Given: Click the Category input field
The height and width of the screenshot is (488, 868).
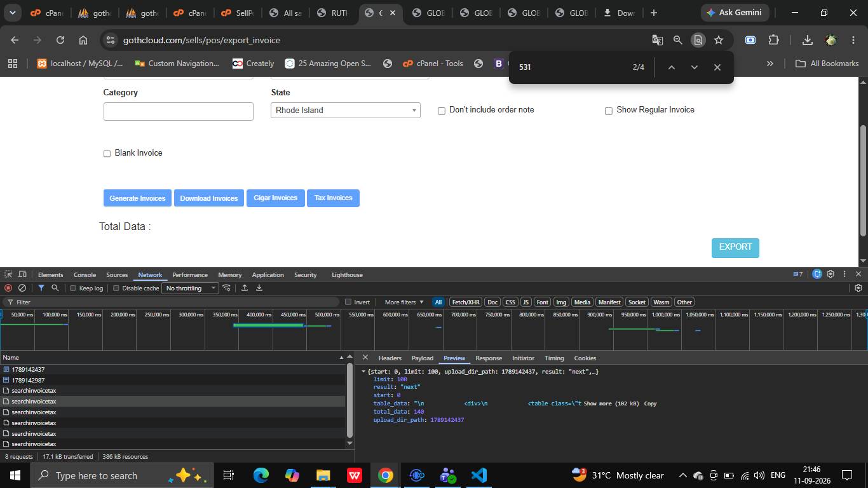Looking at the screenshot, I should point(179,111).
